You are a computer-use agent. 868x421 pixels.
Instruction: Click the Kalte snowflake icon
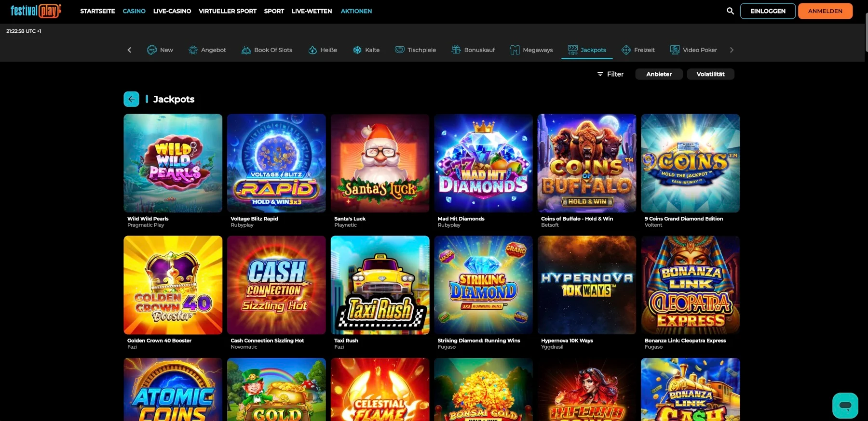point(357,50)
